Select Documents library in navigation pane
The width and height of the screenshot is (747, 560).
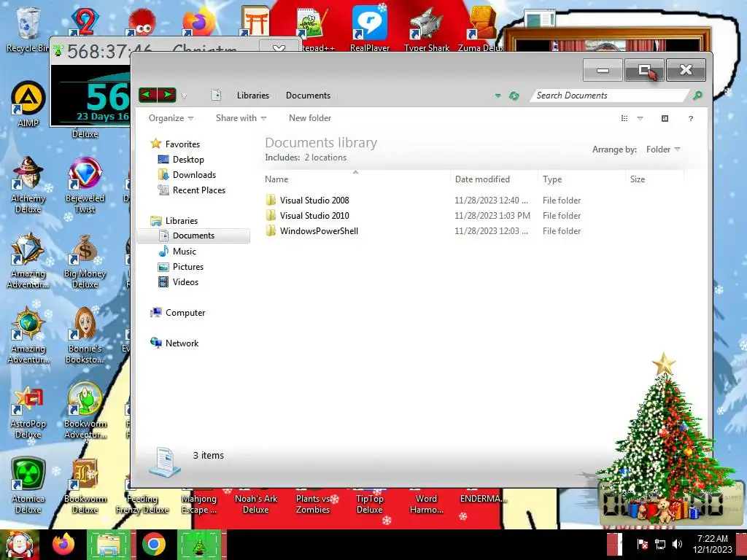click(193, 236)
